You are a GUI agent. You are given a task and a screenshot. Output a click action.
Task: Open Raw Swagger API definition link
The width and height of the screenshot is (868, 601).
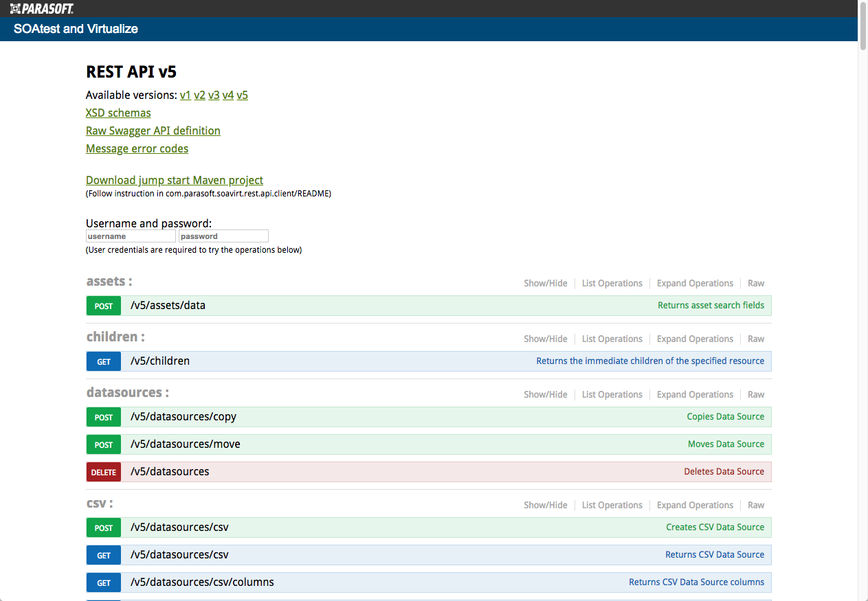[153, 131]
